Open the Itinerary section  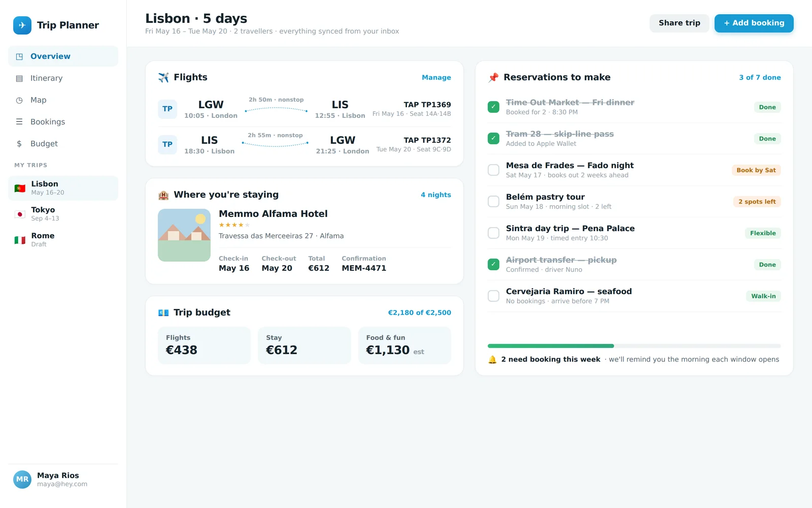[63, 78]
